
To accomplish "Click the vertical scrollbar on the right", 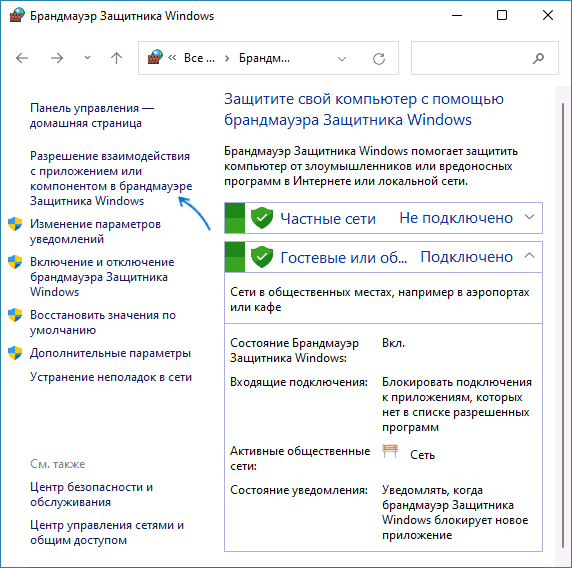I will coord(563,325).
